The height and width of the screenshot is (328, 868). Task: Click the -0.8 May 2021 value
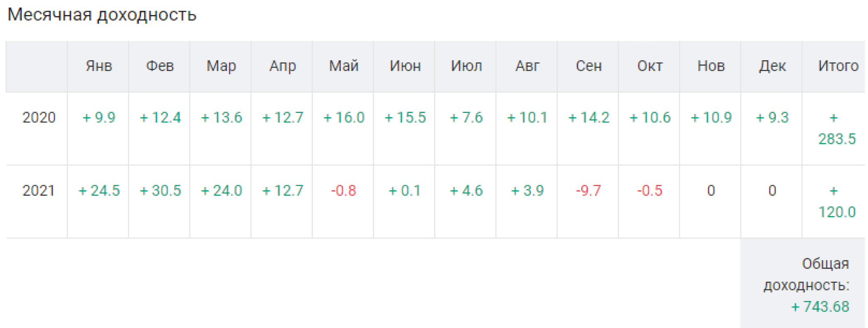click(x=343, y=191)
